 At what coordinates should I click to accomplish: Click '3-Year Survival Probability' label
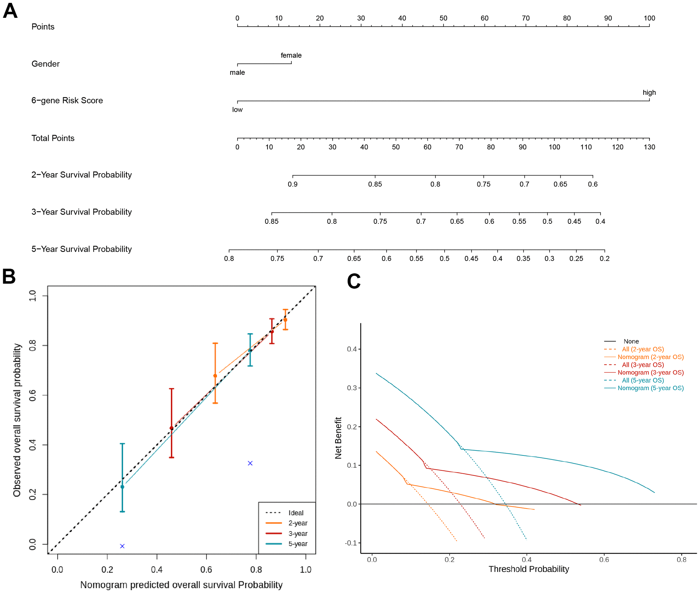(x=82, y=212)
